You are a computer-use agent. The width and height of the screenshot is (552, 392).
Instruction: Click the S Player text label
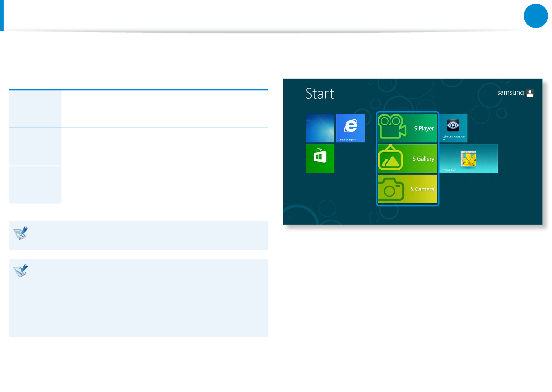[424, 128]
